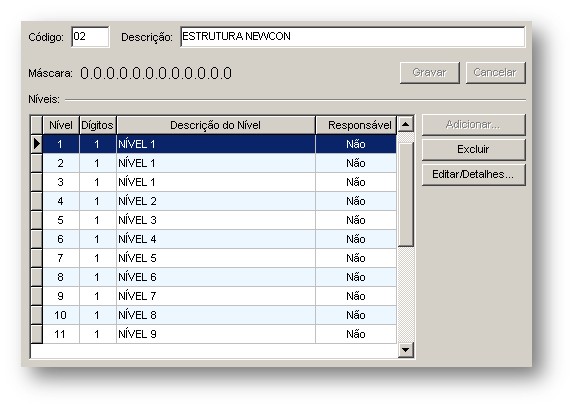Click the Excluir button
Viewport: 574px width, 409px height.
pyautogui.click(x=473, y=149)
